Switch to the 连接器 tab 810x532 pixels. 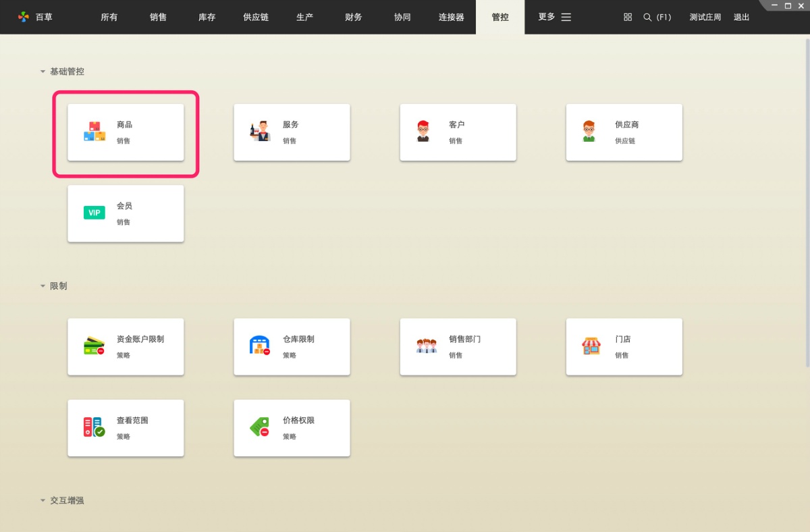452,17
